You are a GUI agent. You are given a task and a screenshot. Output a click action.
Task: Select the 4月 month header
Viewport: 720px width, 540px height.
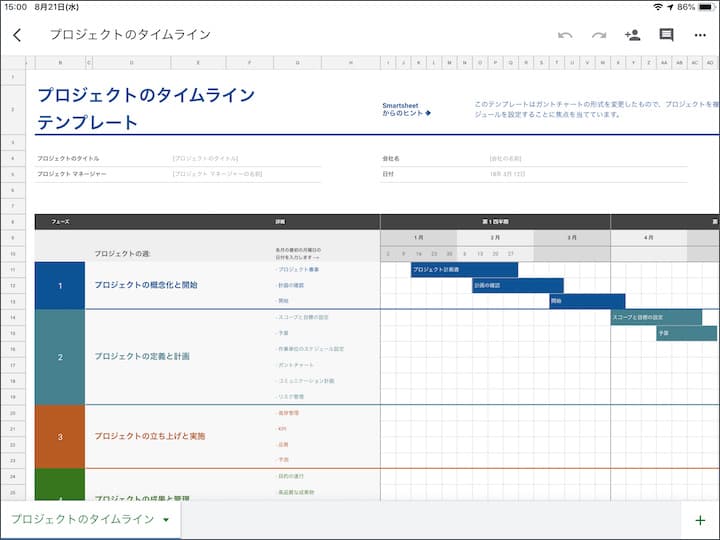tap(648, 238)
